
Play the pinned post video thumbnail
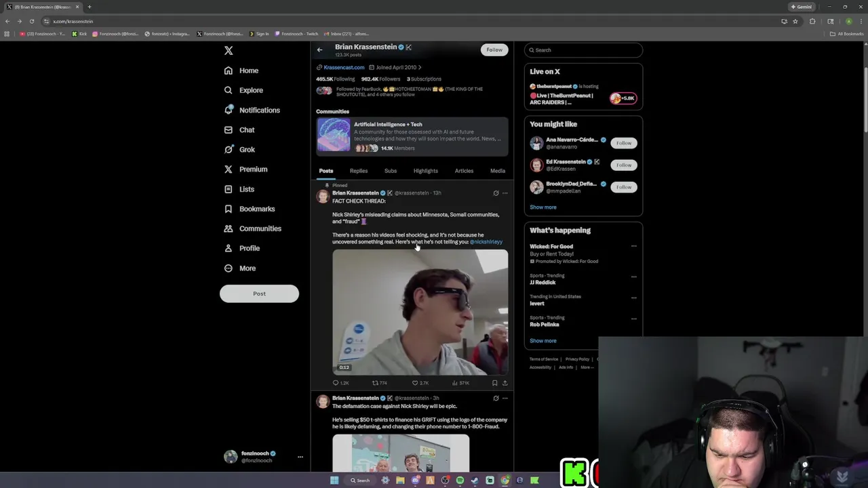click(420, 312)
